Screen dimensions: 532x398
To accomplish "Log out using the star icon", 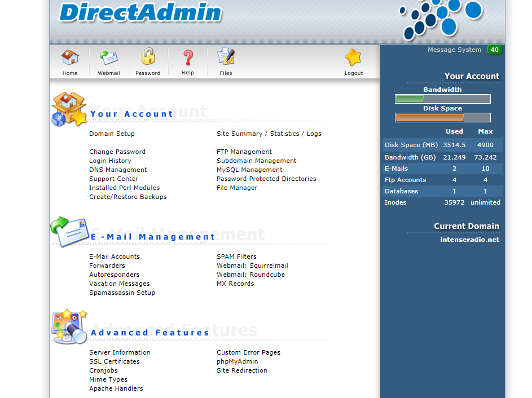I will (x=353, y=58).
